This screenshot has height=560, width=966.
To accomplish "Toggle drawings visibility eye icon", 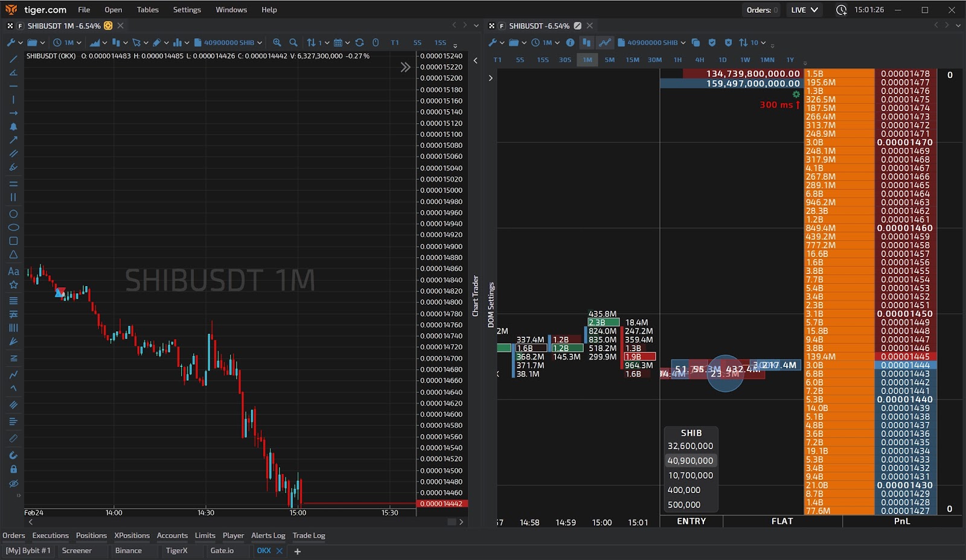I will [x=13, y=483].
